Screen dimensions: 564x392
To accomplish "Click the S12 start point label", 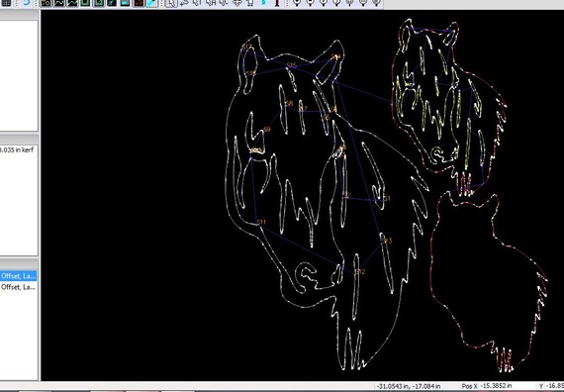I will [x=360, y=272].
